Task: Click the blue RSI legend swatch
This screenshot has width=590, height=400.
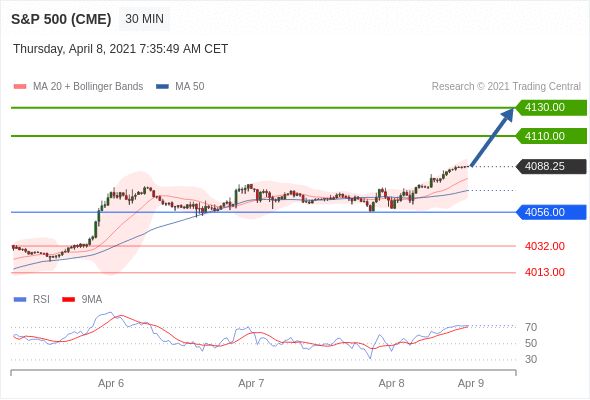Action: coord(20,300)
